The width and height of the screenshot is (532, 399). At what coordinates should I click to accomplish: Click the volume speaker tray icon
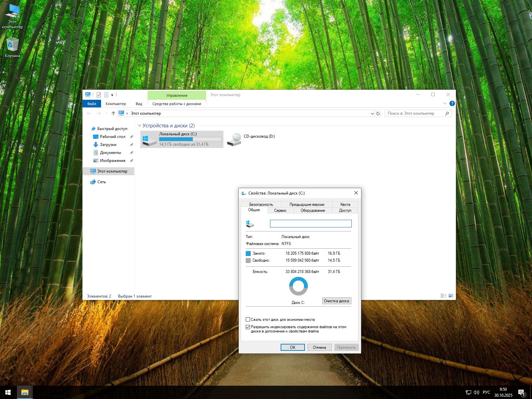(x=476, y=392)
